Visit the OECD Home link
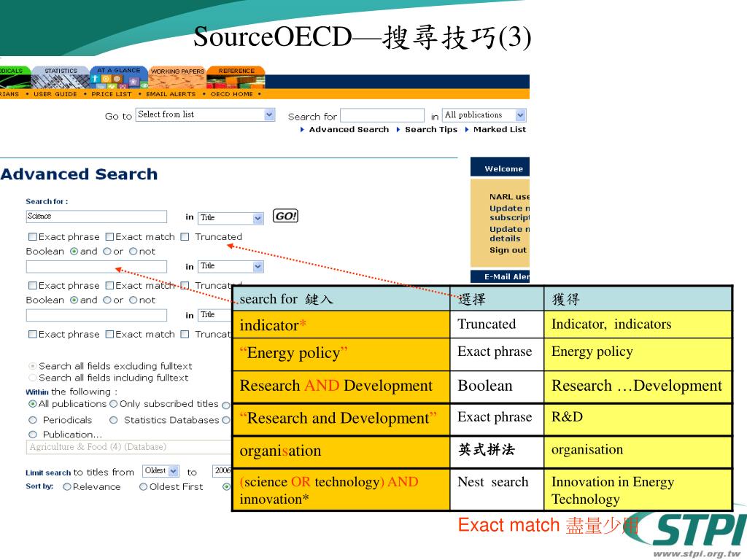Viewport: 747px width, 560px height. pyautogui.click(x=231, y=94)
